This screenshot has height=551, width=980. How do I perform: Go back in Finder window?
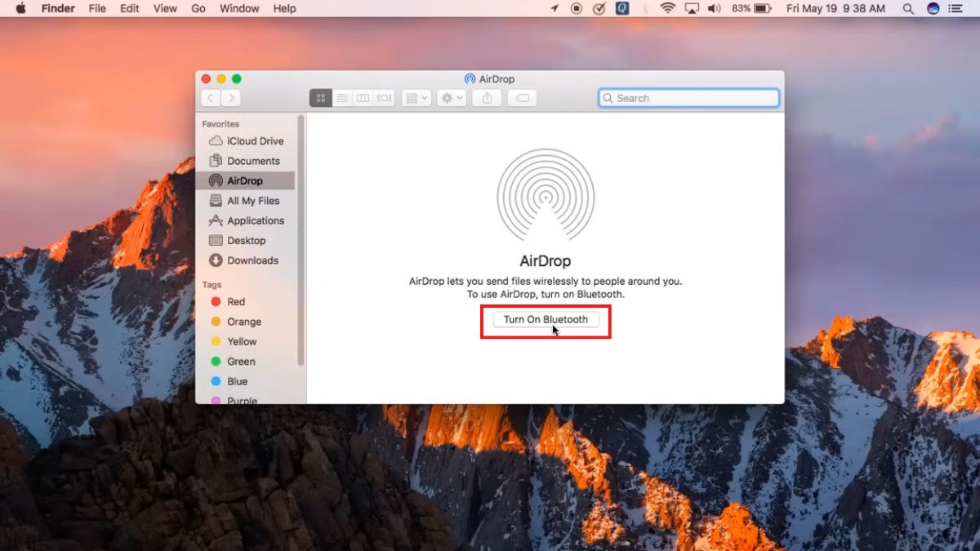pos(211,98)
